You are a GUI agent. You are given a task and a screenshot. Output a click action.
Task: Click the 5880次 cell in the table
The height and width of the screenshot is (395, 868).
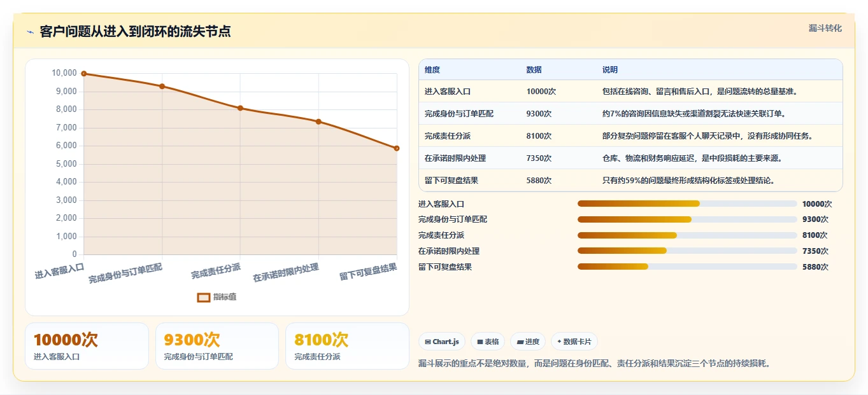pyautogui.click(x=539, y=181)
